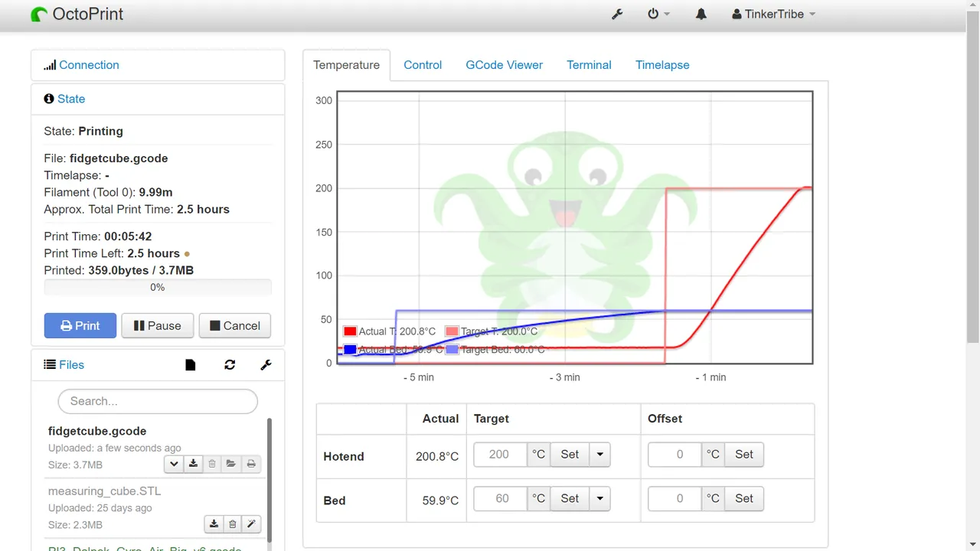
Task: Open the GCode Viewer tab
Action: click(x=504, y=65)
